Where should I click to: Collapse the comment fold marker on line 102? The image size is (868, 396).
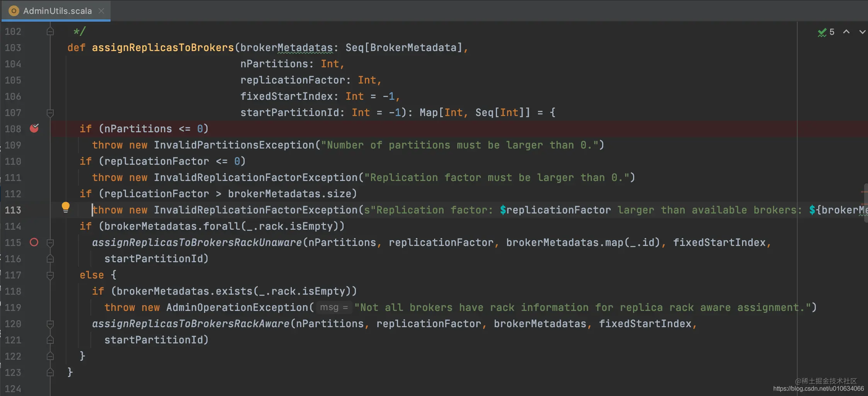coord(50,31)
